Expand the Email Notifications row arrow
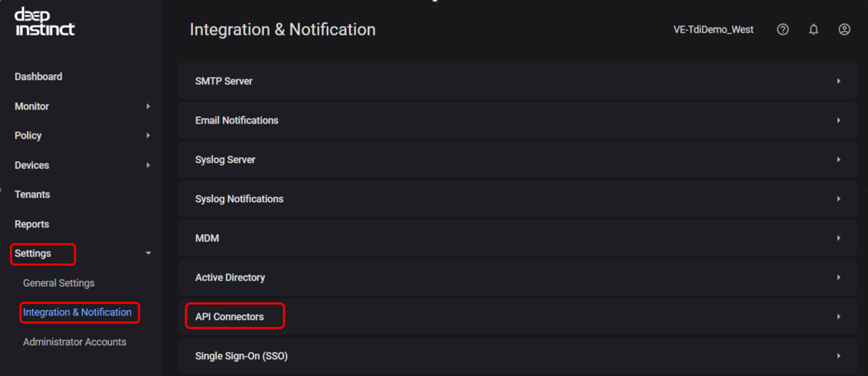 (x=838, y=120)
